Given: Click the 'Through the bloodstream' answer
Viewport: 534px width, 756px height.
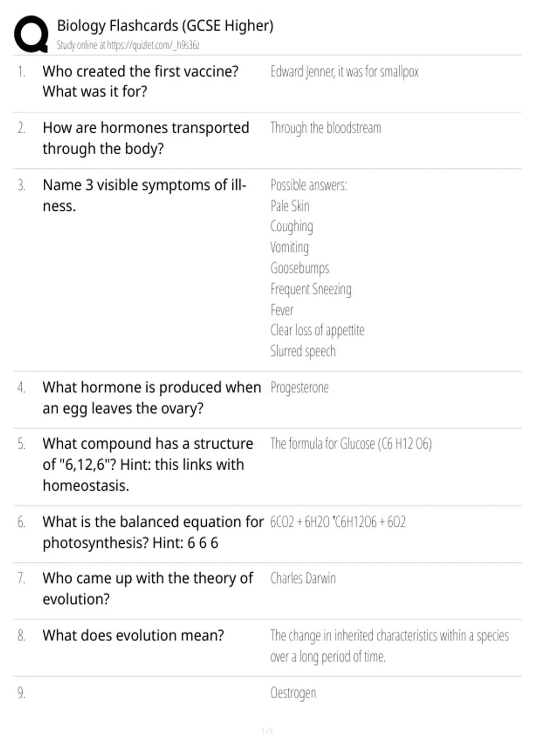Looking at the screenshot, I should (x=326, y=128).
